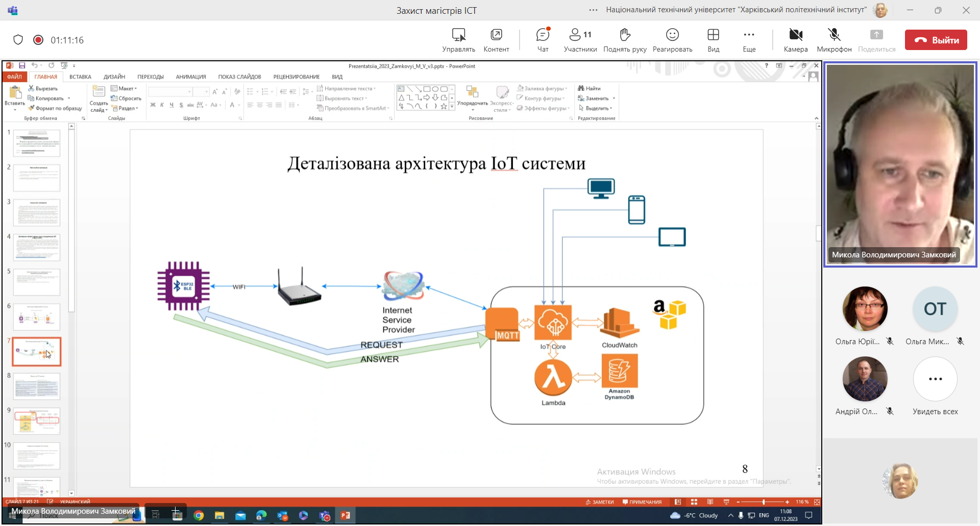
Task: Open the Teams Chat panel
Action: (x=543, y=40)
